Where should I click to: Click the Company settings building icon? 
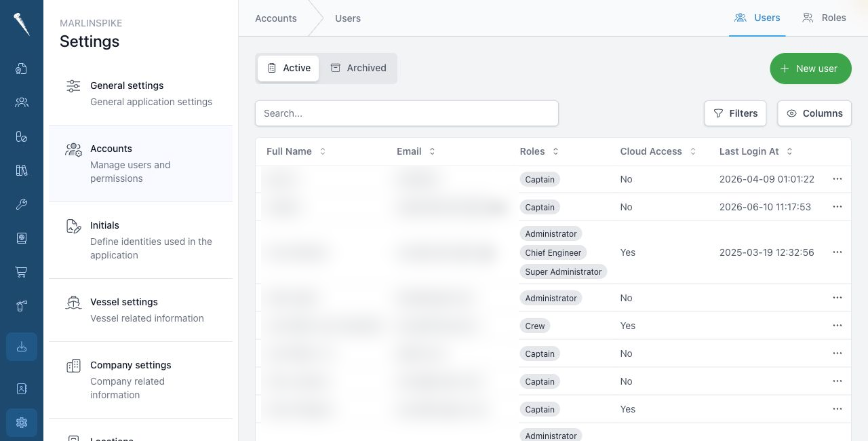click(x=73, y=366)
